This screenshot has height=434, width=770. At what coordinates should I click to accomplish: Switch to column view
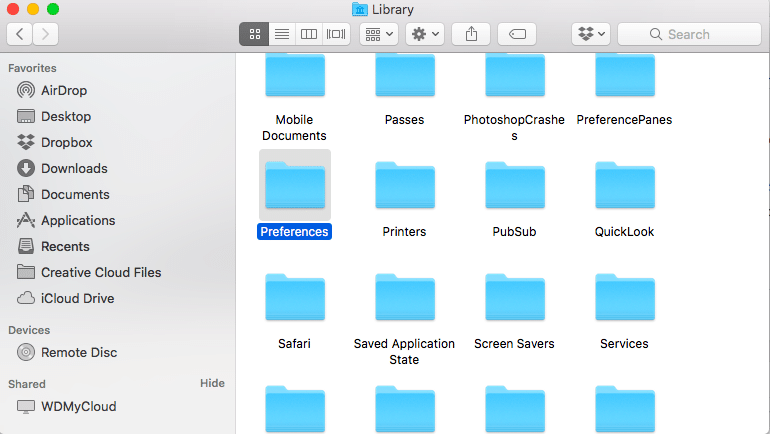click(x=309, y=34)
